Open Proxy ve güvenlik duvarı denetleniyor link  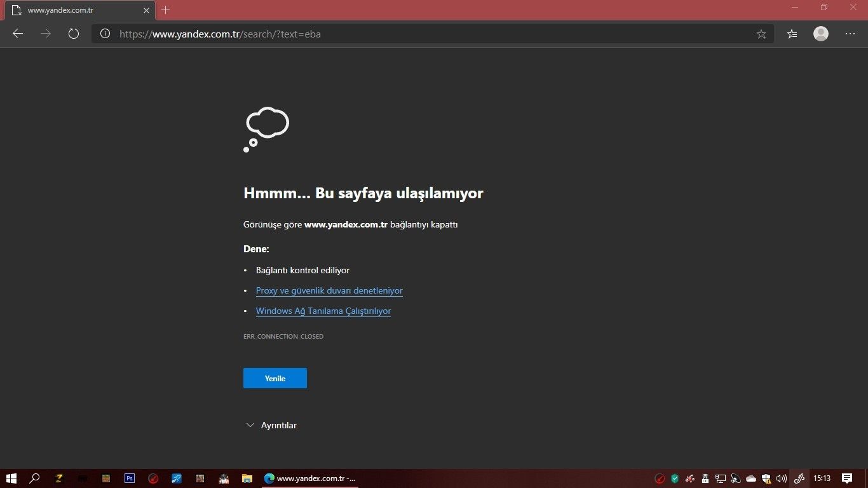pyautogui.click(x=329, y=290)
